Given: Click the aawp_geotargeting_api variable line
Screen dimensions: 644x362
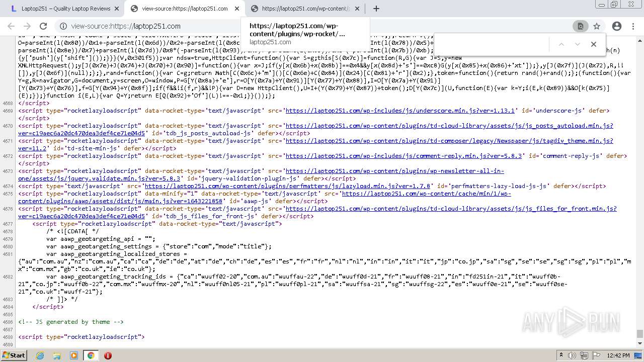Looking at the screenshot, I should click(x=101, y=239).
